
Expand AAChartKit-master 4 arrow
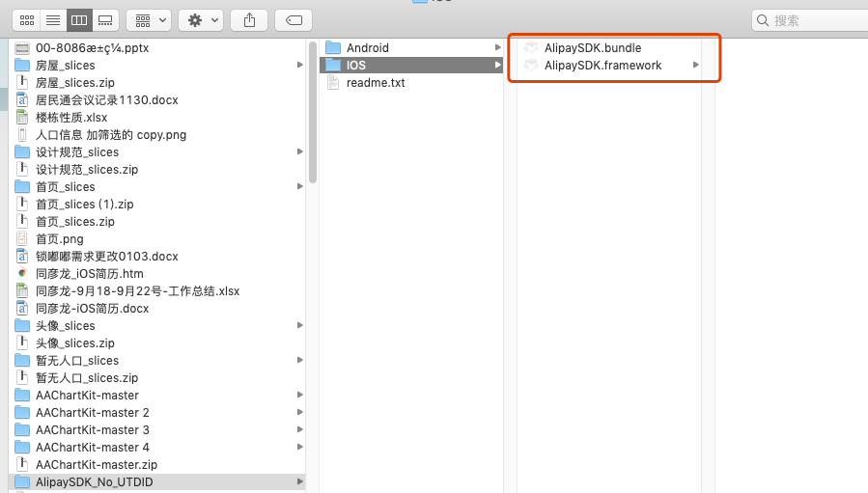point(299,447)
